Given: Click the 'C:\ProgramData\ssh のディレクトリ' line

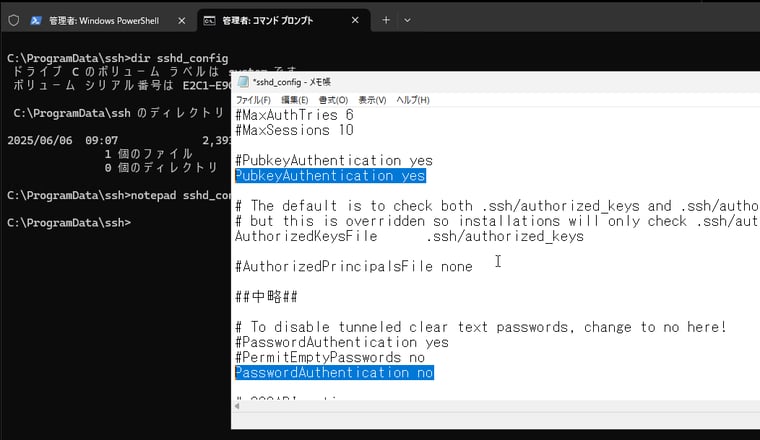Looking at the screenshot, I should click(x=119, y=113).
